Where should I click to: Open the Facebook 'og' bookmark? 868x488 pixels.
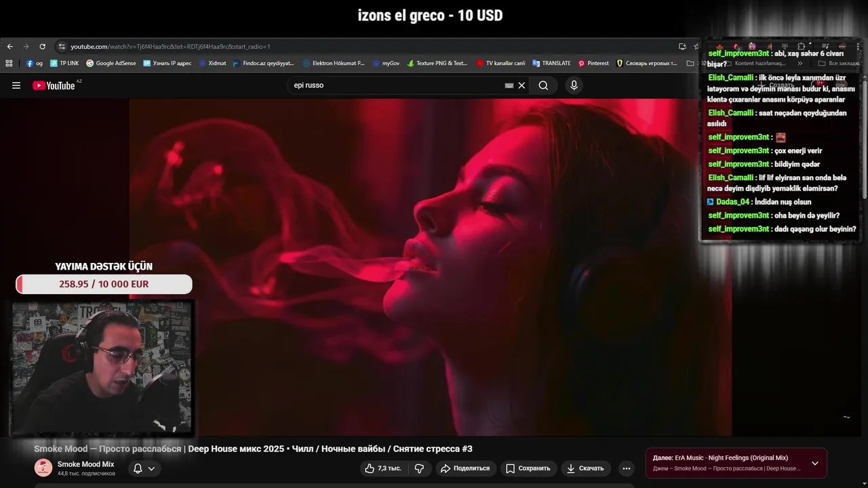[x=35, y=63]
